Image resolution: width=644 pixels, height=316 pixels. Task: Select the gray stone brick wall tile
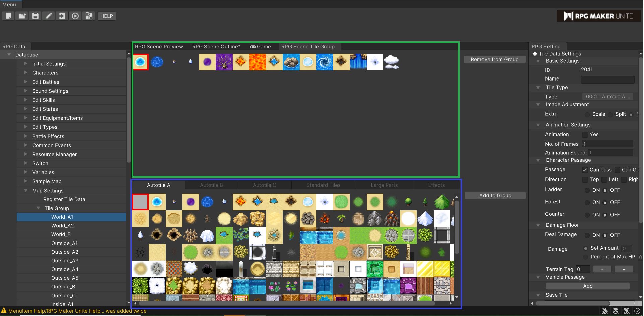tap(274, 269)
